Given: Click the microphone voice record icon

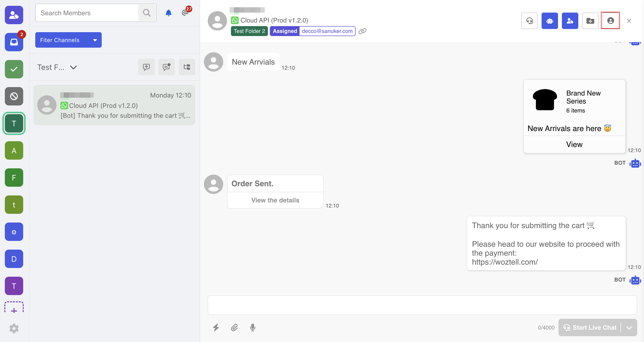Looking at the screenshot, I should click(252, 327).
